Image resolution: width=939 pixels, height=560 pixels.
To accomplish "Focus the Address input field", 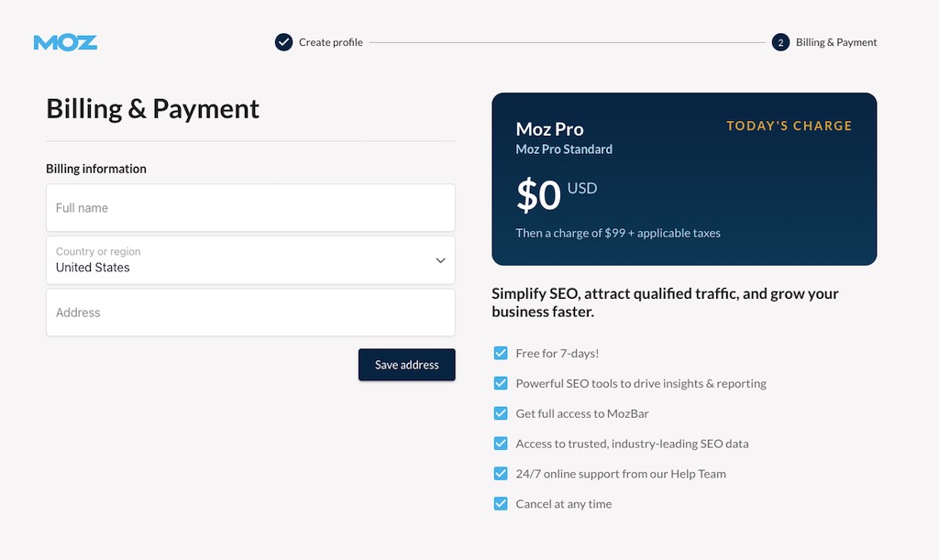I will pos(250,313).
